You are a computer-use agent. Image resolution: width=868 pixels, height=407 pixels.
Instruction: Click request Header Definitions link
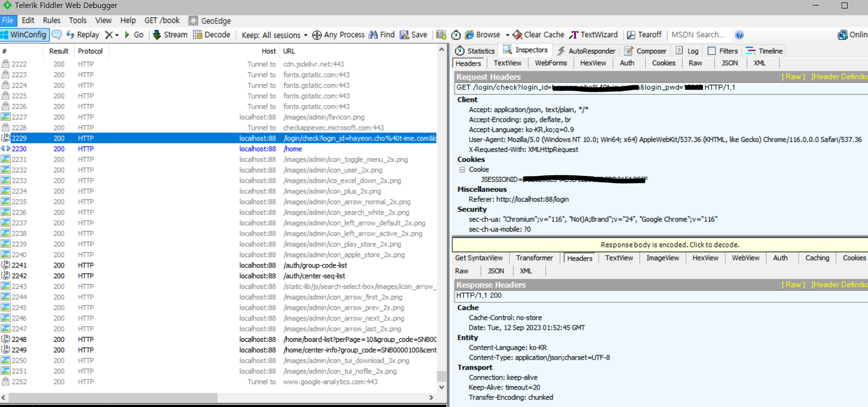pyautogui.click(x=840, y=77)
